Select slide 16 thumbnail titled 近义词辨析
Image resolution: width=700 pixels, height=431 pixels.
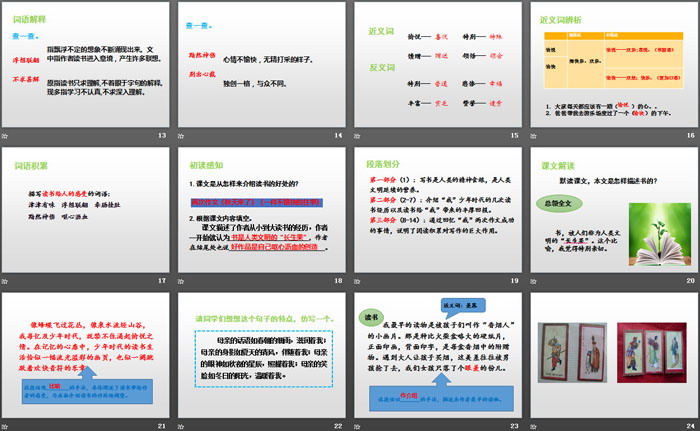point(614,65)
